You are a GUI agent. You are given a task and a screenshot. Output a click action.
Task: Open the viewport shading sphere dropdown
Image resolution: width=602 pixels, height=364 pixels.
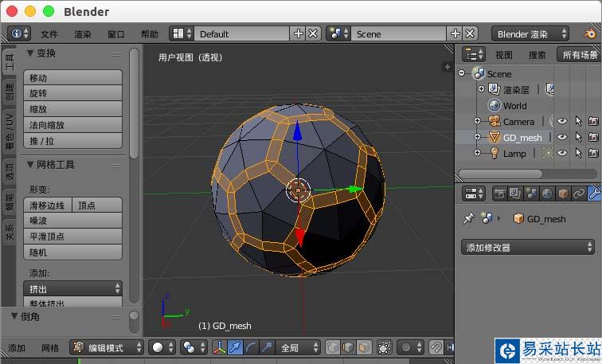pyautogui.click(x=162, y=347)
